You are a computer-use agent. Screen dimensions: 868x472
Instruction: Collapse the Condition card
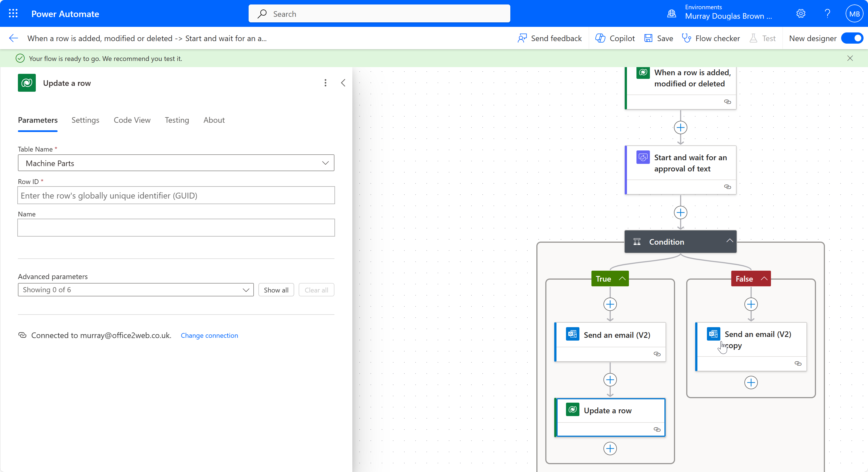pyautogui.click(x=729, y=241)
